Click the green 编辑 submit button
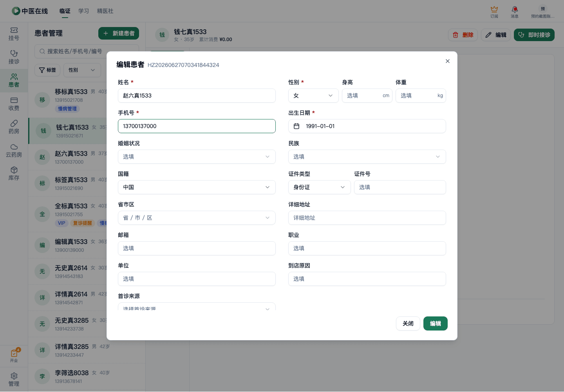 pyautogui.click(x=436, y=323)
